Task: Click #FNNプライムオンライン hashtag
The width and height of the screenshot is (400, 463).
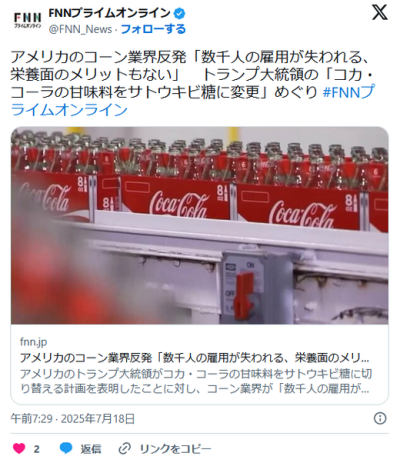Action: click(192, 100)
